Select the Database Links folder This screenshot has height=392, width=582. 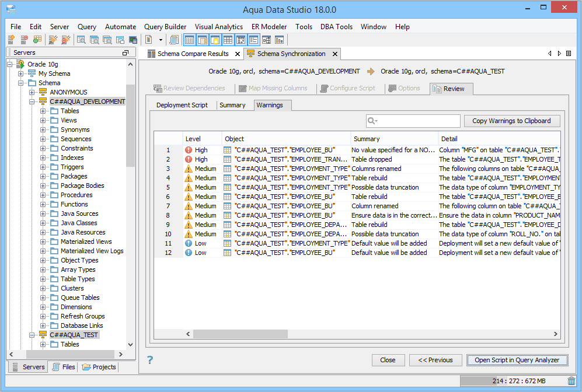click(82, 325)
